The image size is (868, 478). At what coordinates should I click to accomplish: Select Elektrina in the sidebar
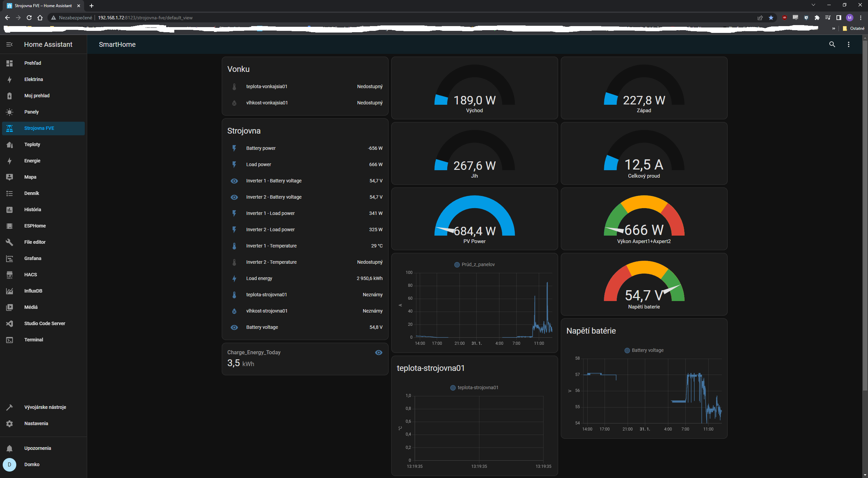point(43,79)
